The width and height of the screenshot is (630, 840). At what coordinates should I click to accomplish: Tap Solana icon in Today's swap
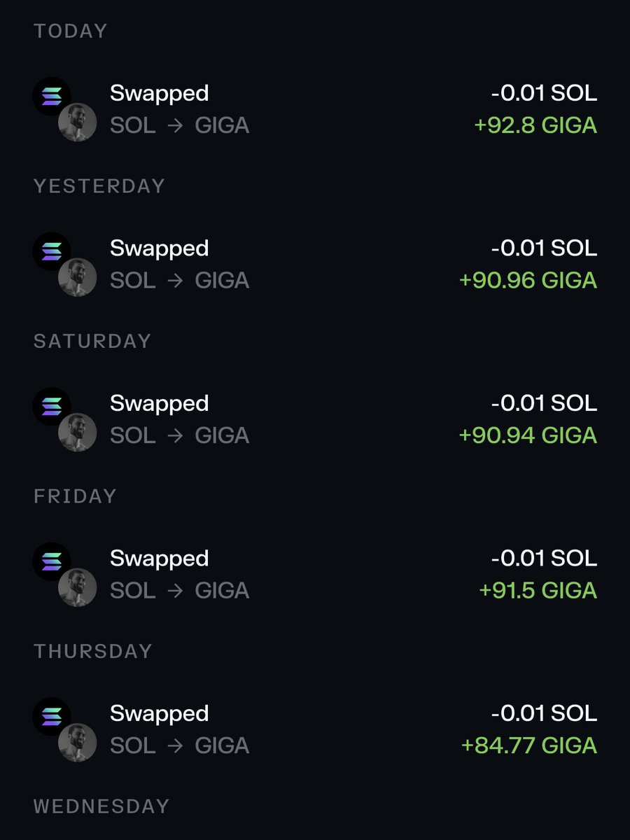tap(52, 97)
